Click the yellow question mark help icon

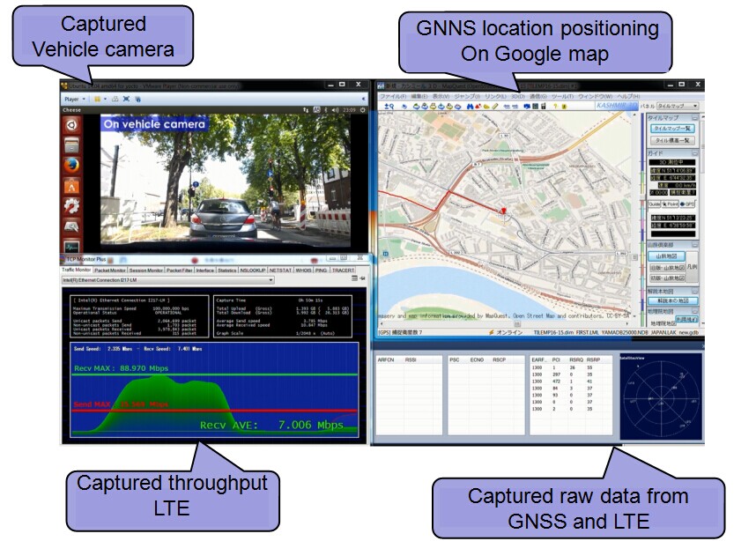(555, 106)
